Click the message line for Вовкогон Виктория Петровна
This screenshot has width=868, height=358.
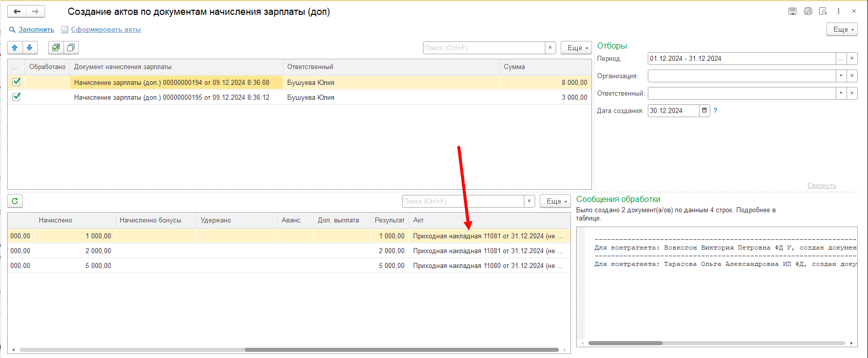point(725,248)
